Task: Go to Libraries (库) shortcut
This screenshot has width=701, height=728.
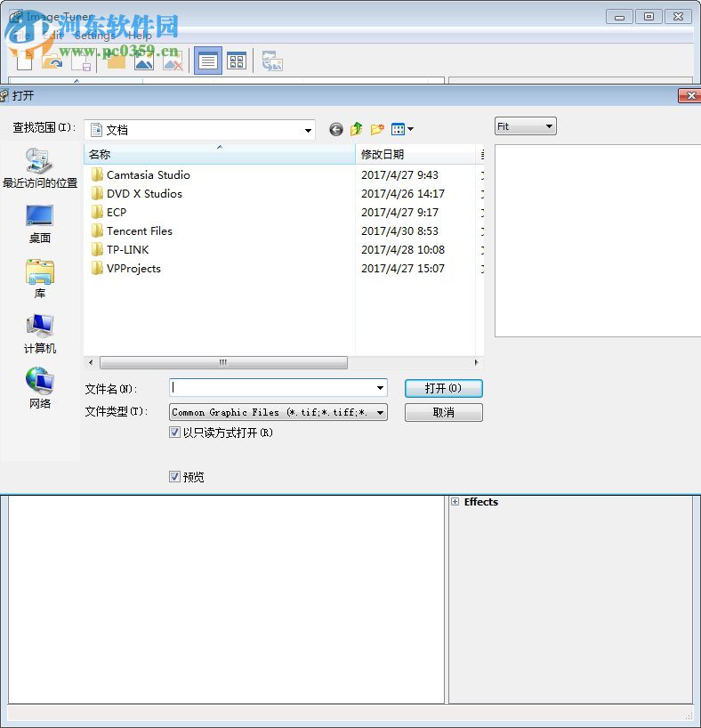Action: point(40,279)
